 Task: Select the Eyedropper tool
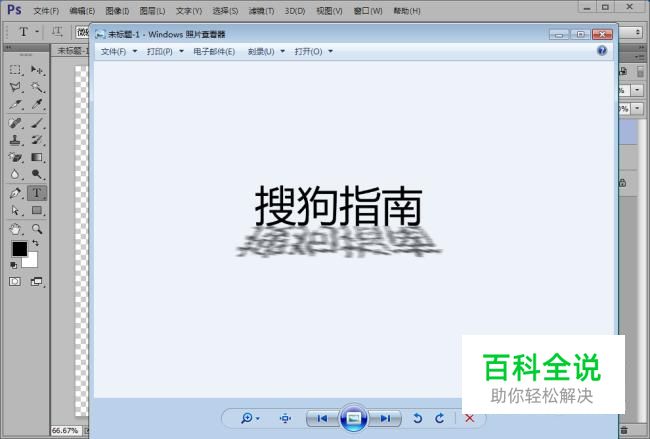(x=37, y=104)
